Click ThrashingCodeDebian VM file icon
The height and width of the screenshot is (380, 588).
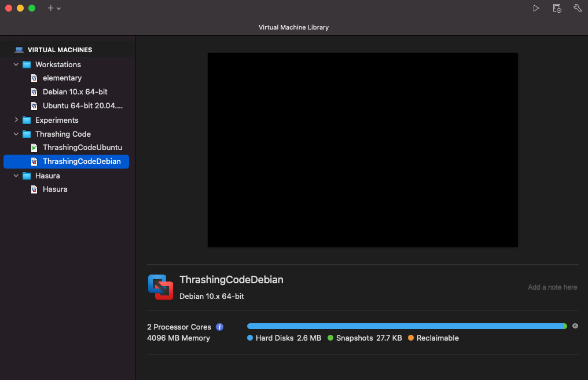(x=34, y=162)
